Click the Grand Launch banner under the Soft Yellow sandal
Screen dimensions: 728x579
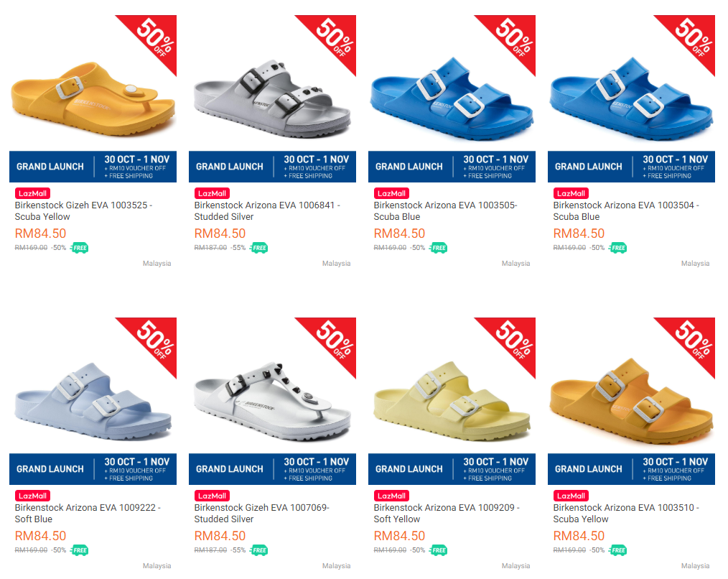pos(452,469)
